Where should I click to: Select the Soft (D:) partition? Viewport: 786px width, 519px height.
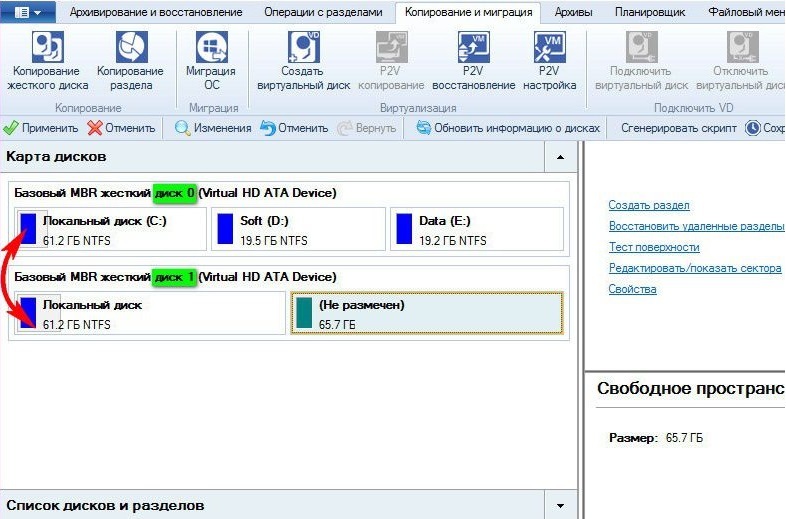coord(298,229)
